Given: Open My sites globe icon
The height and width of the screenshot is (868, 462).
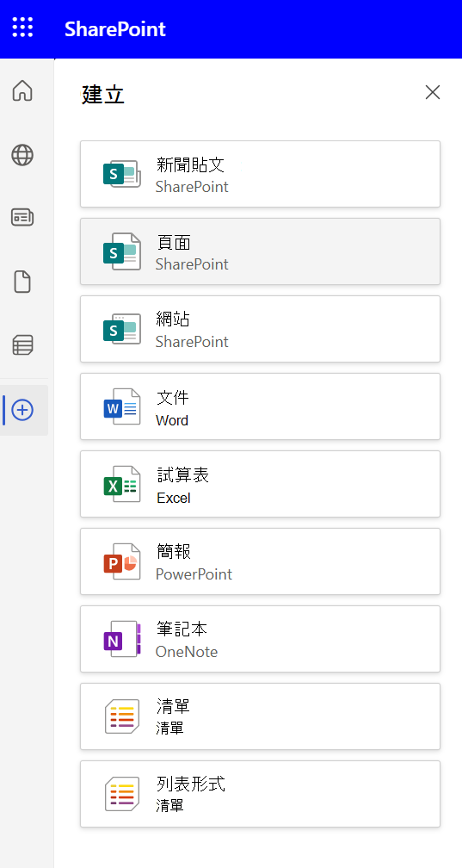Looking at the screenshot, I should 22,155.
